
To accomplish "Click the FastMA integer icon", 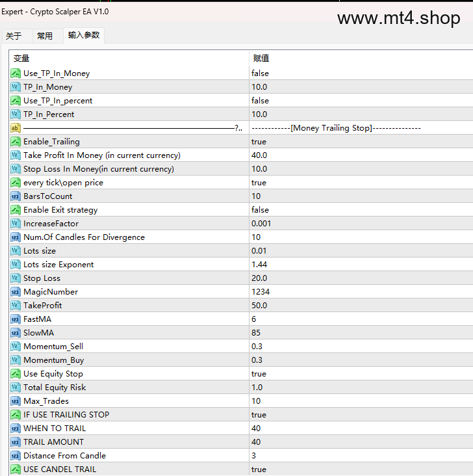I will 16,319.
